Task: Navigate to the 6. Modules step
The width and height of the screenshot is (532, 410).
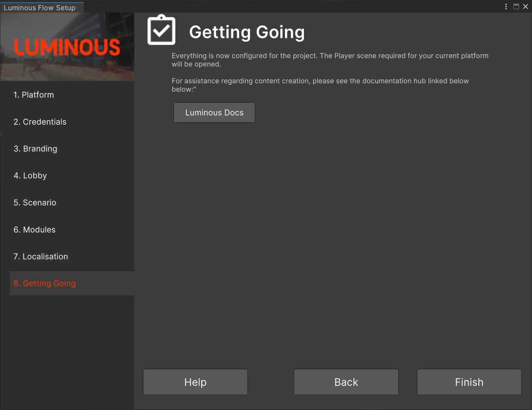Action: click(x=35, y=230)
